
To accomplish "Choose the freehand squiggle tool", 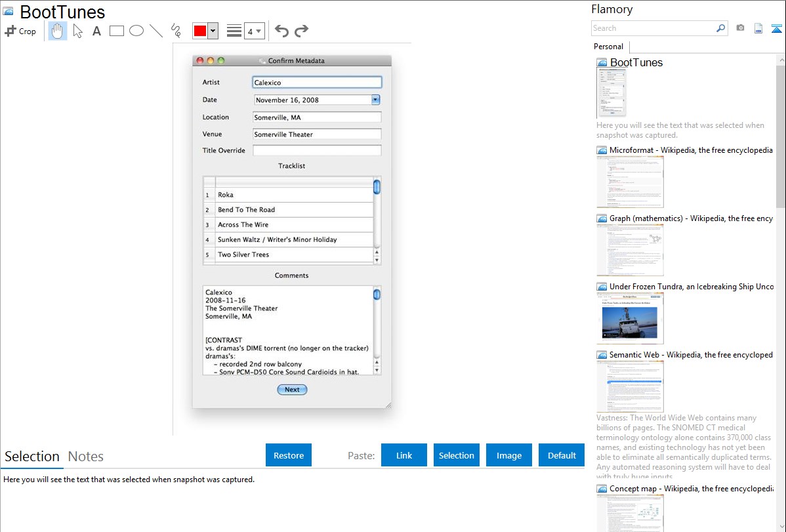I will (176, 31).
